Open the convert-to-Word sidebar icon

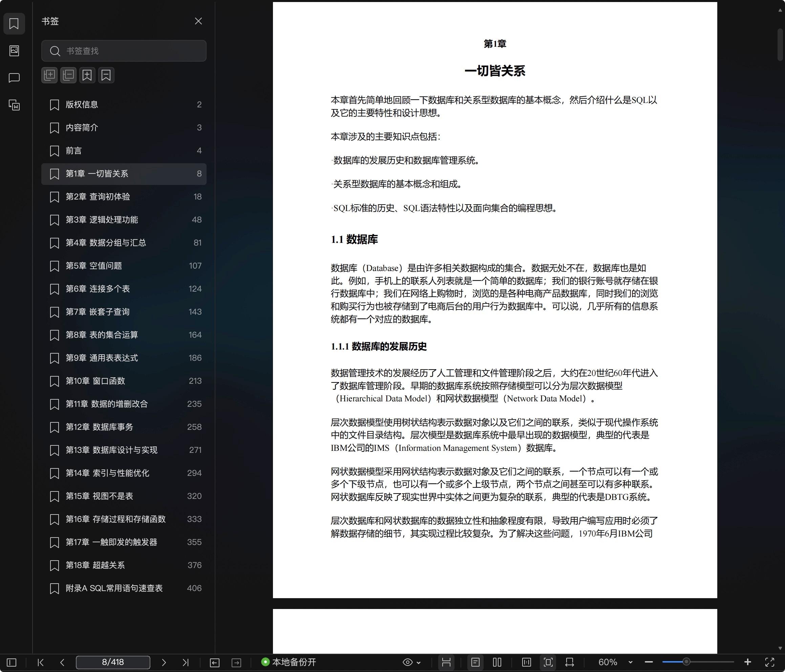tap(14, 105)
